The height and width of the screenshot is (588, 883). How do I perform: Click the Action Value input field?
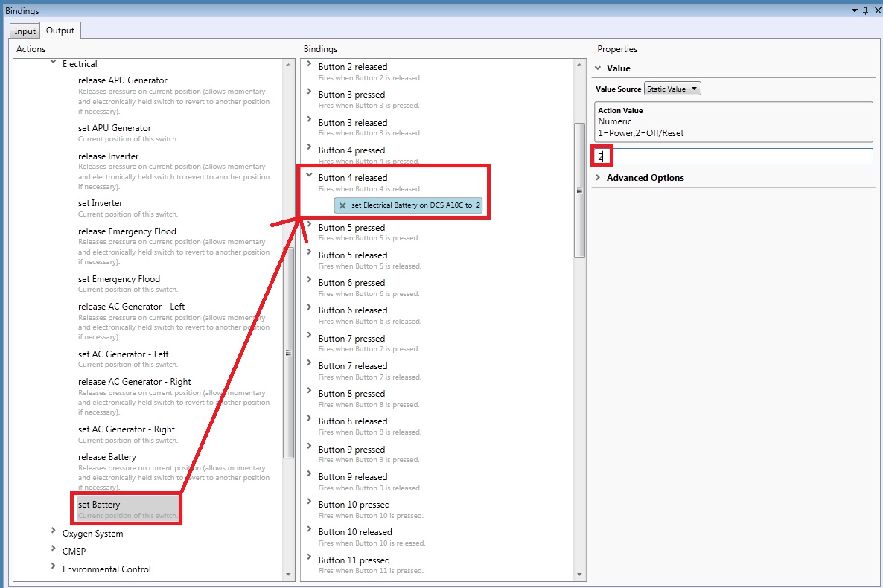[733, 156]
